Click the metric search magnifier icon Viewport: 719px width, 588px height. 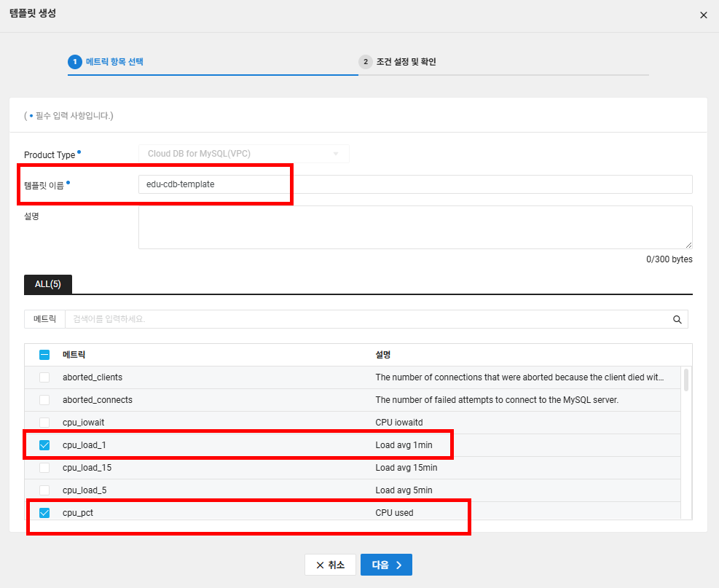[677, 319]
